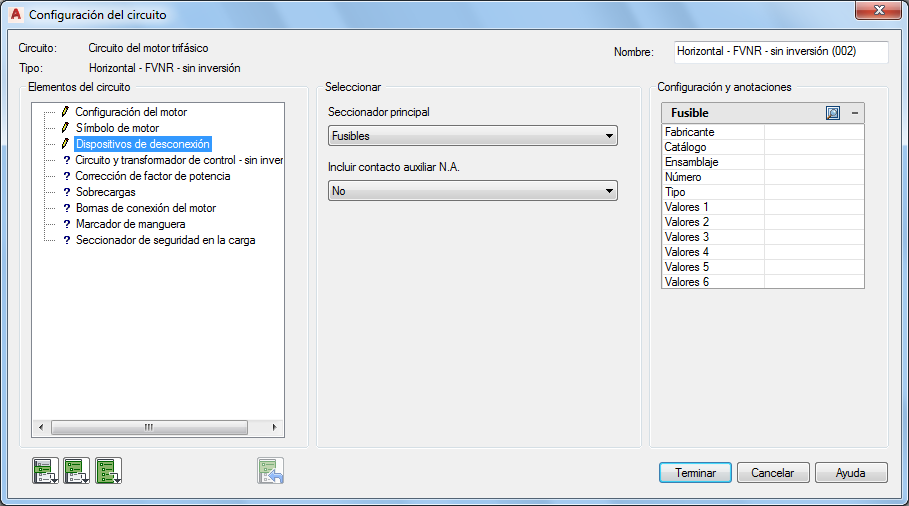Click pencil icon beside Configuración del motor
Screen dimensions: 909x506
click(x=66, y=111)
